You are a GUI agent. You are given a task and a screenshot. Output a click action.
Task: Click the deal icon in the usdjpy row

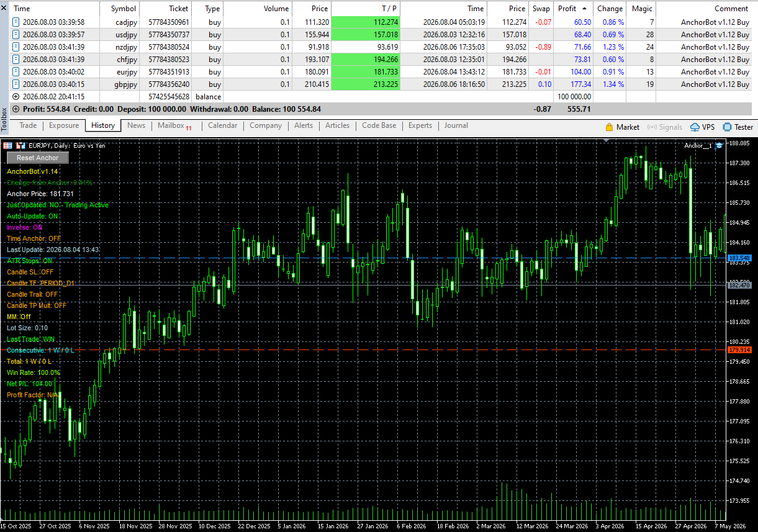[x=16, y=34]
